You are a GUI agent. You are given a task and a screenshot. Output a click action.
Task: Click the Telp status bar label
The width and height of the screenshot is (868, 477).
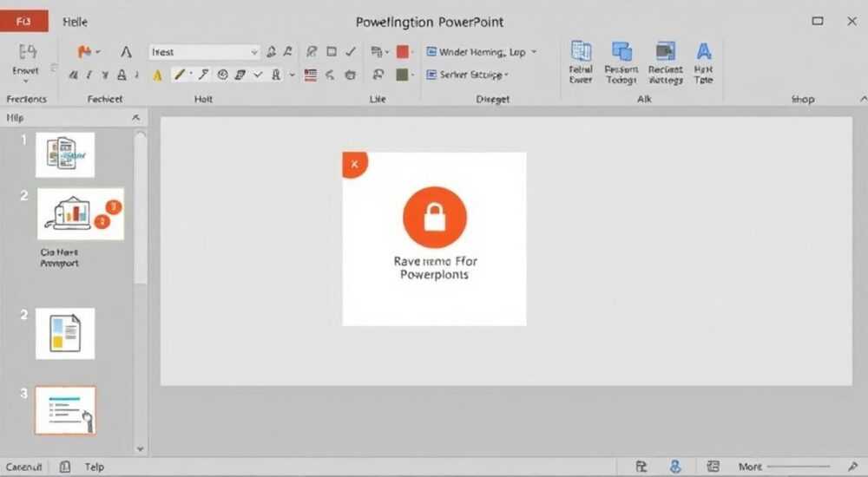94,467
